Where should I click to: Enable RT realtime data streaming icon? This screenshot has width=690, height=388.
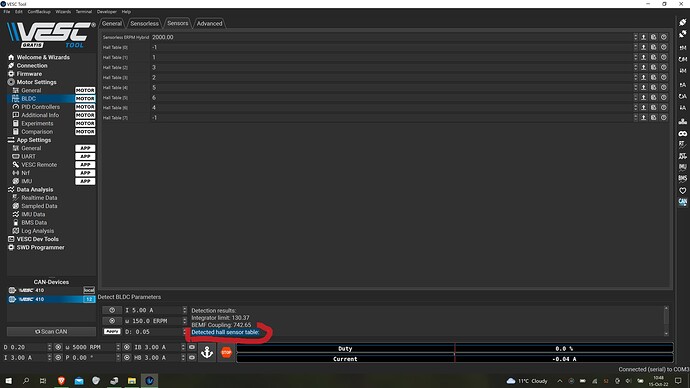pos(683,144)
